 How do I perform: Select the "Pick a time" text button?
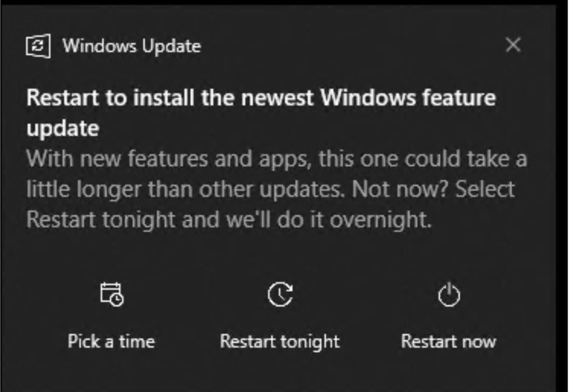click(111, 341)
